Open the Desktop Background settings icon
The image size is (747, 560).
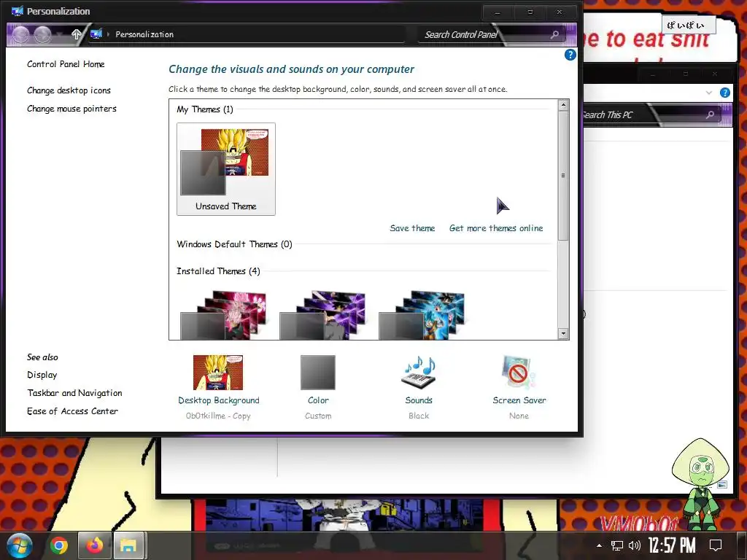pos(218,373)
